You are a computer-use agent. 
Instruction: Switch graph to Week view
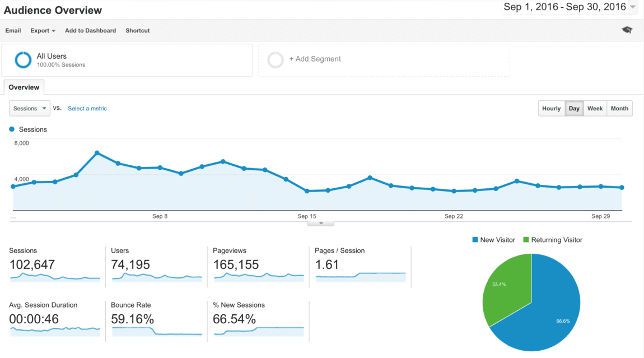(x=595, y=109)
